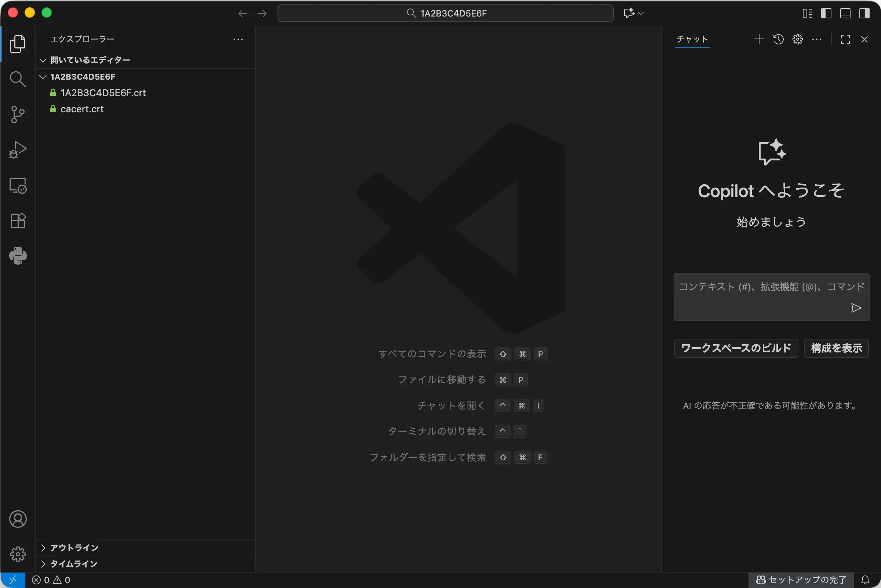Expand the タイムライン section
881x588 pixels.
point(73,564)
